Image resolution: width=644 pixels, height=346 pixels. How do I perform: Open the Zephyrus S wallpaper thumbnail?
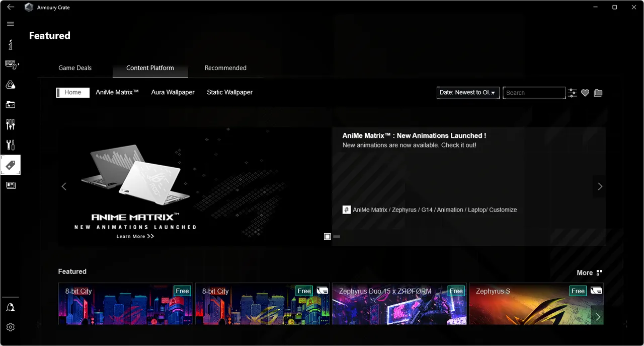(536, 304)
